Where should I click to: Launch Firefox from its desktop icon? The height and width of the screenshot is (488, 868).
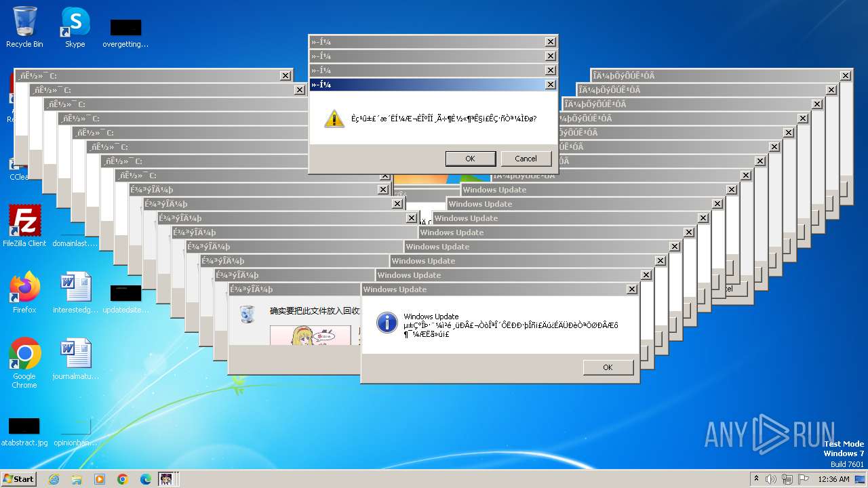click(x=24, y=292)
